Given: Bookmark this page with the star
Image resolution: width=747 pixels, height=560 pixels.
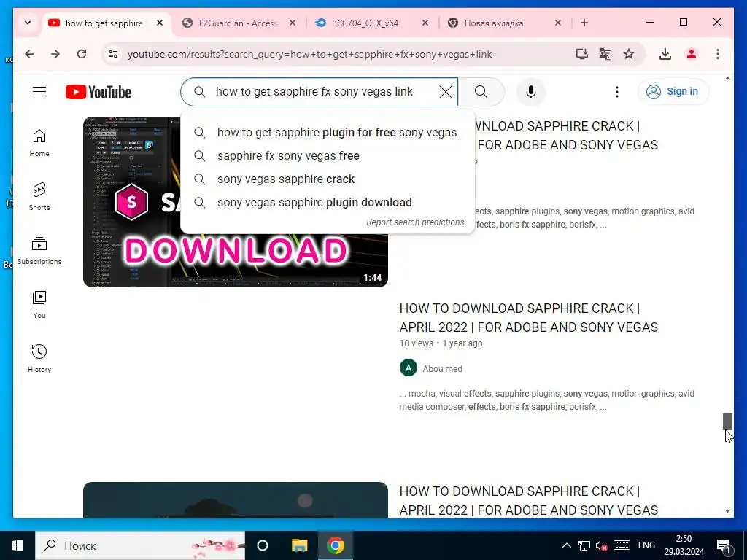Looking at the screenshot, I should pos(629,54).
